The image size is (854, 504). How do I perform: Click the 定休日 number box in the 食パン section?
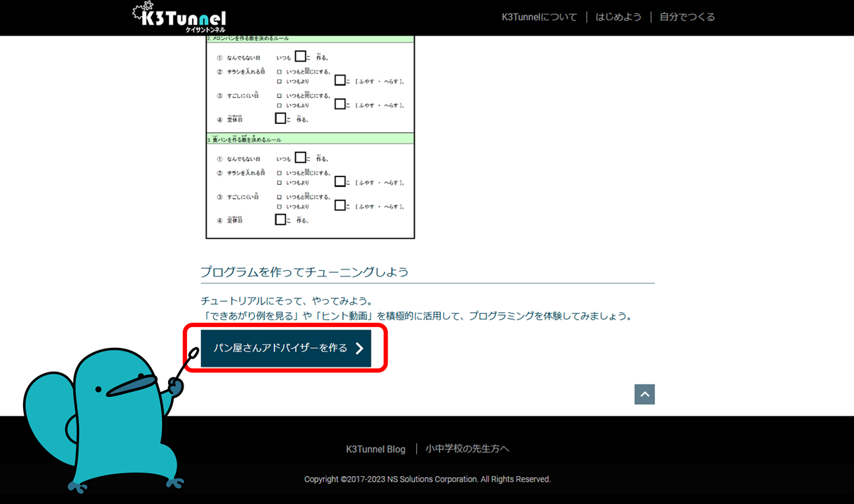coord(280,220)
